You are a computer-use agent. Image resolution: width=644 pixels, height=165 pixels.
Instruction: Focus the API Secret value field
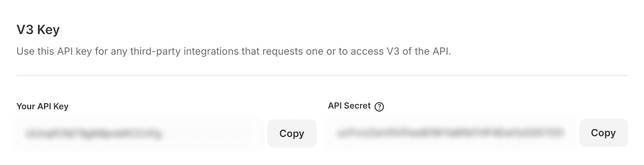point(451,133)
